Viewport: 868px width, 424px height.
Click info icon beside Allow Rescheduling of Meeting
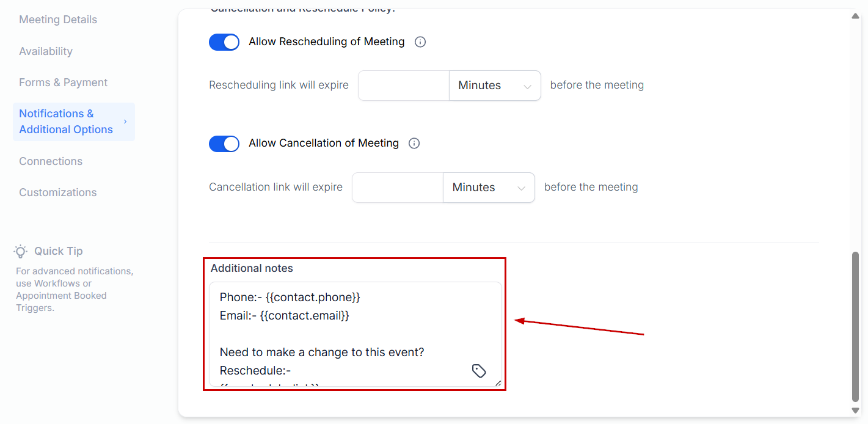pos(420,42)
